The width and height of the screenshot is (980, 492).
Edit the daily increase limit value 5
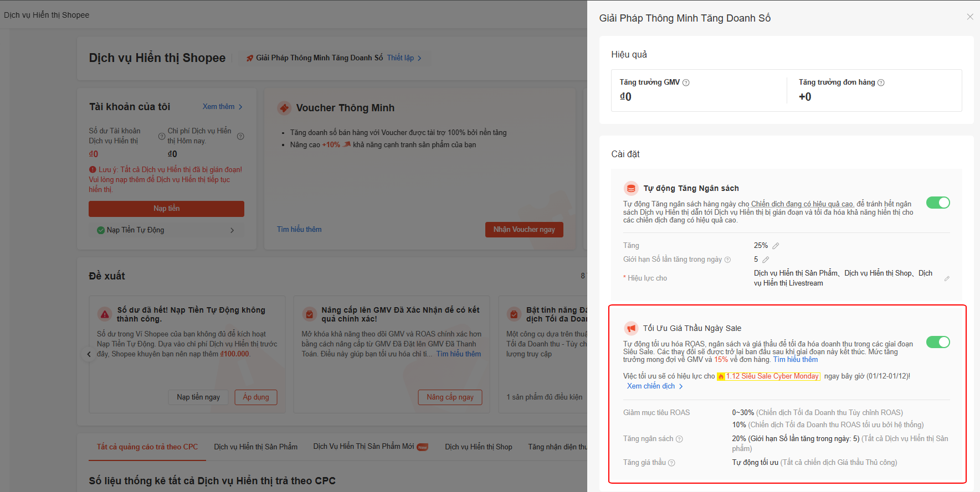click(766, 260)
